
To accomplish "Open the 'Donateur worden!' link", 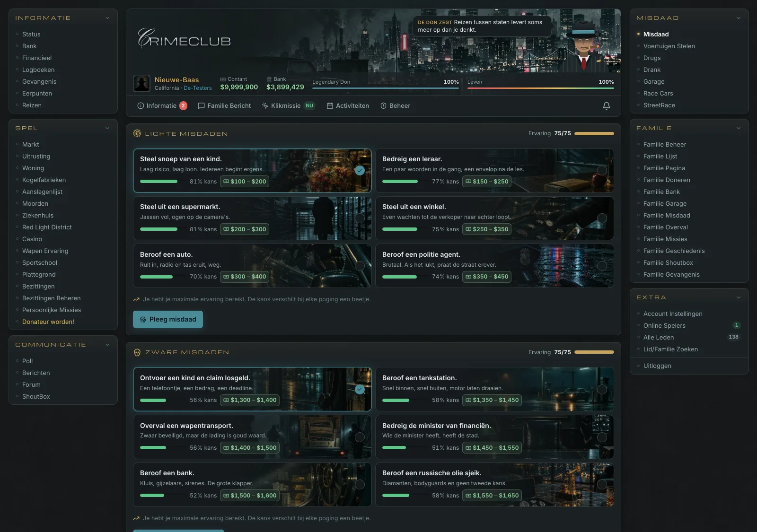I will point(48,322).
